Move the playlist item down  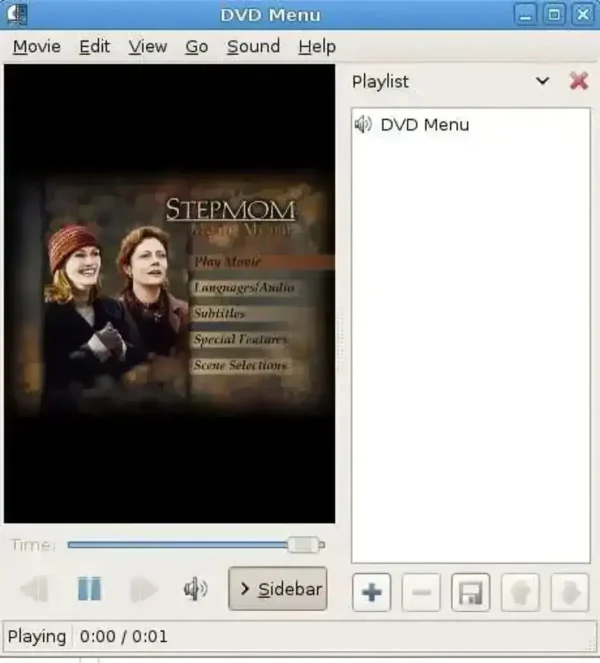tap(569, 593)
